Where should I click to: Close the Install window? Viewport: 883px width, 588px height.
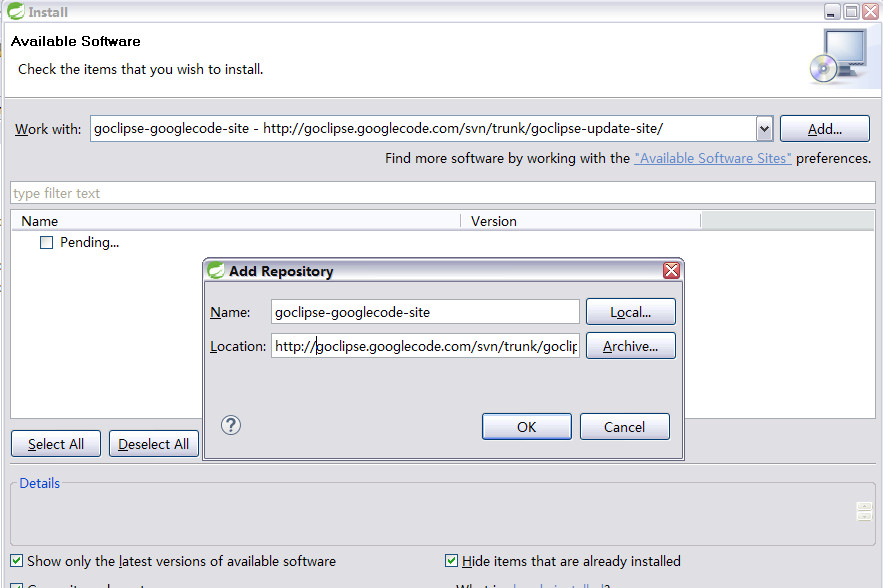871,11
